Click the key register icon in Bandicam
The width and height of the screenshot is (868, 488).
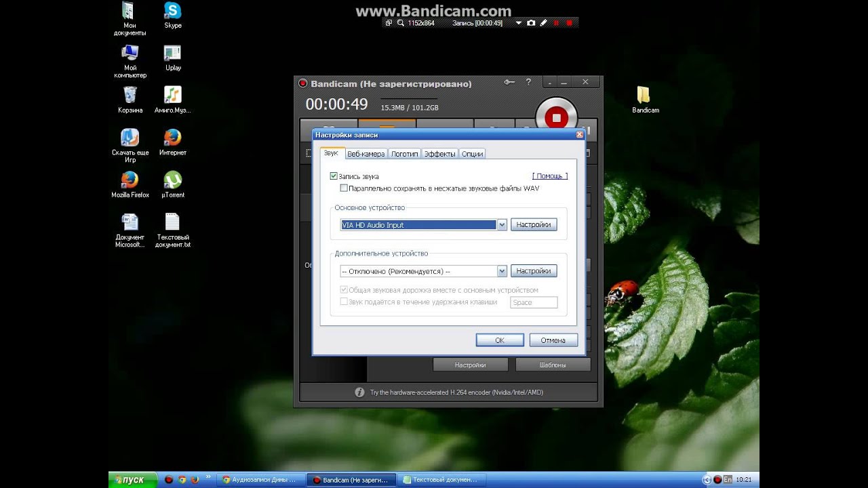pos(509,82)
